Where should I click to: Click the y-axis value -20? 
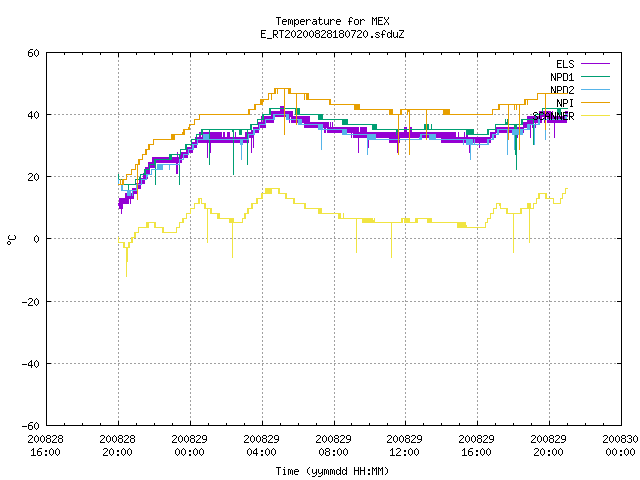31,302
